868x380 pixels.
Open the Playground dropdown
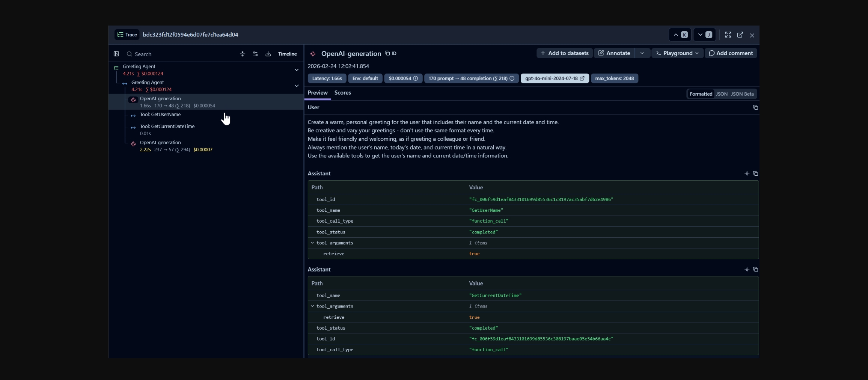(677, 53)
